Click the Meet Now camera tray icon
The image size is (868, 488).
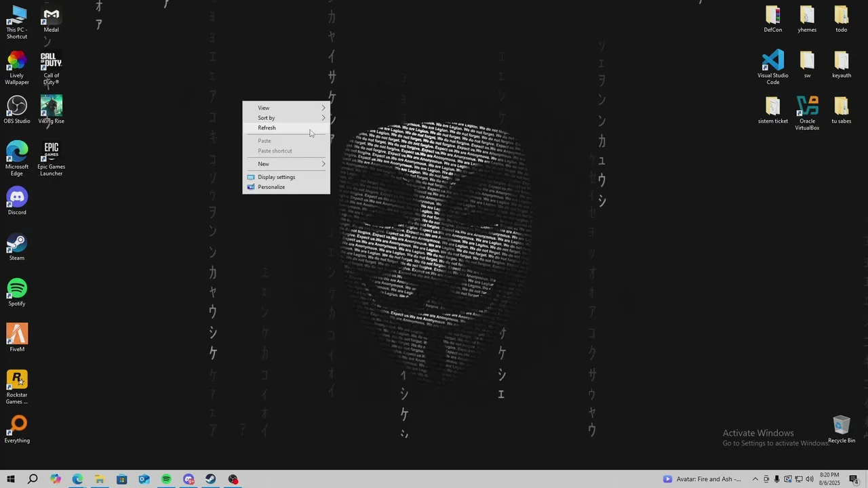tap(766, 479)
